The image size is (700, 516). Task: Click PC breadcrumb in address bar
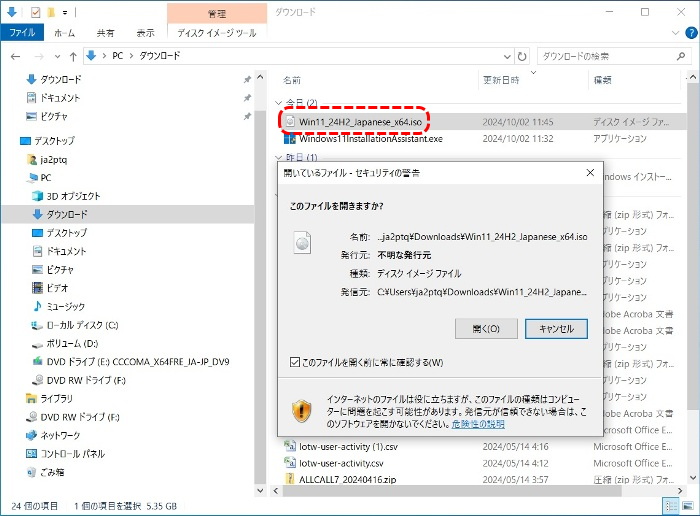pyautogui.click(x=117, y=56)
